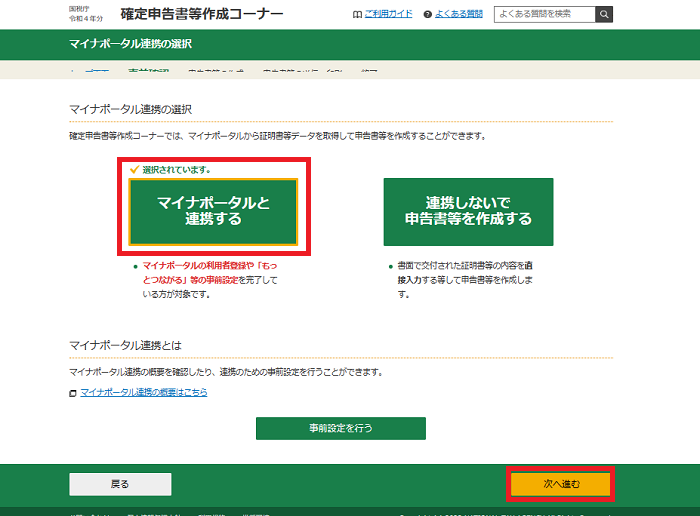Viewport: 700px width, 516px height.
Task: Open マイナポータル連携の概要はこちら link
Action: click(144, 393)
